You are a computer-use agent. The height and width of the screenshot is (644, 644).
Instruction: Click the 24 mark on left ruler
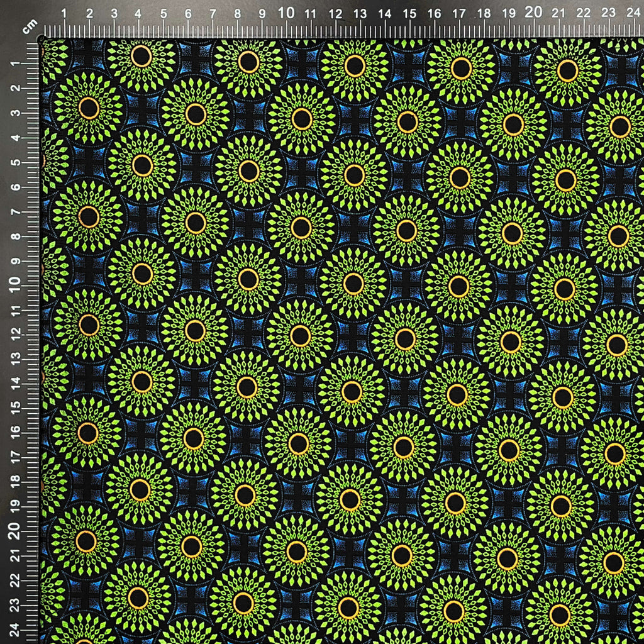coord(14,629)
